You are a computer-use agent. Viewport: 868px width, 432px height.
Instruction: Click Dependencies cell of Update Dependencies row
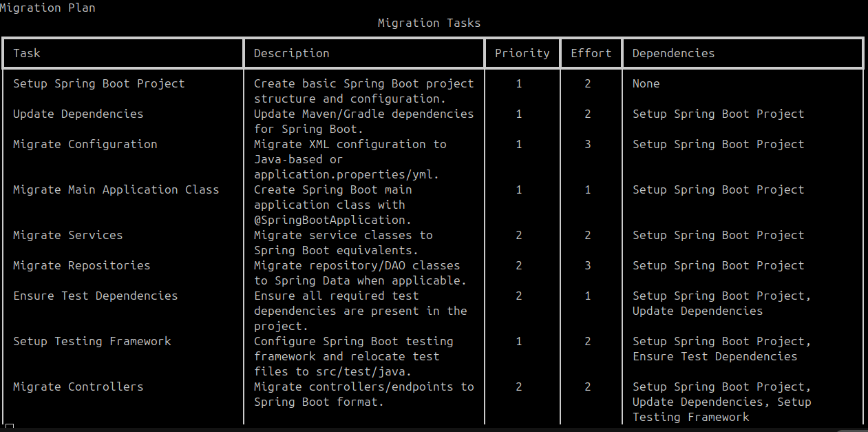coord(719,114)
